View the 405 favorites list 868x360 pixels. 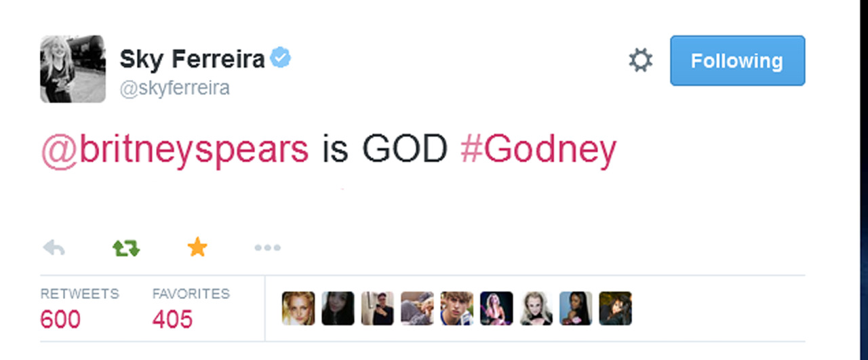173,318
